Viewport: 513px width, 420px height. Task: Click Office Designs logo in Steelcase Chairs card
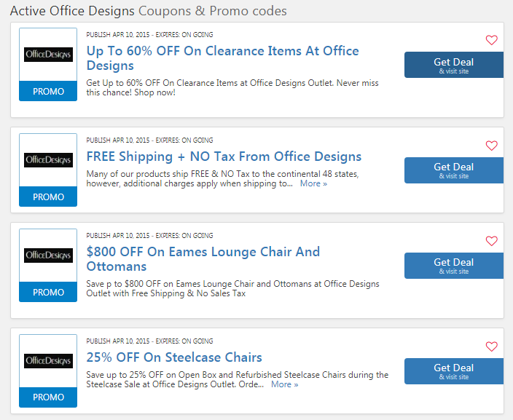point(48,361)
